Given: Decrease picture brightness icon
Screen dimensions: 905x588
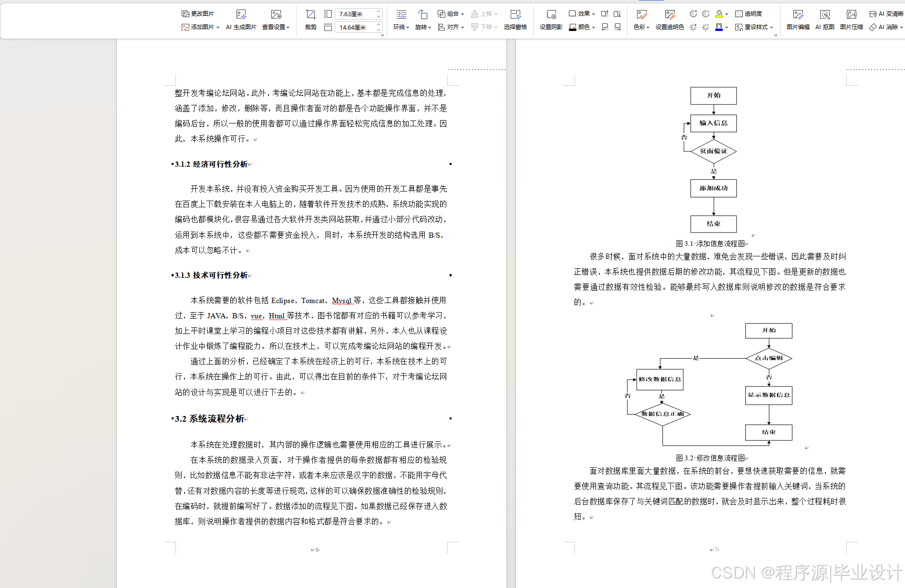Looking at the screenshot, I should click(706, 27).
